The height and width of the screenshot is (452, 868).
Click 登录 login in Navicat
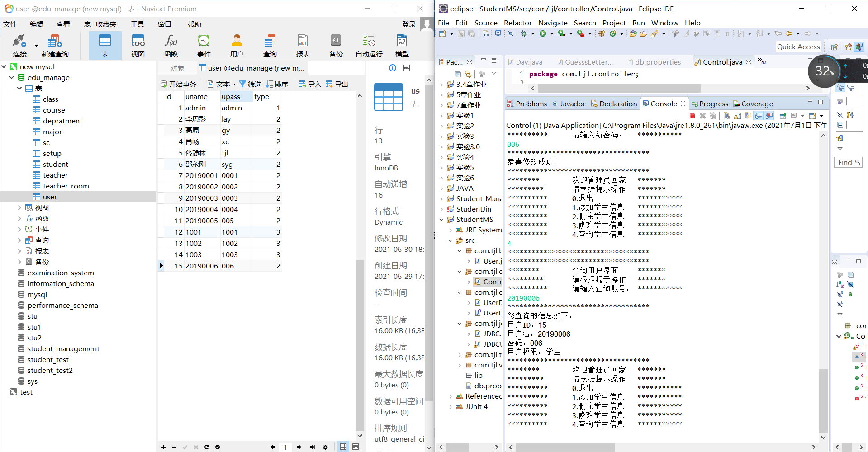pyautogui.click(x=409, y=24)
